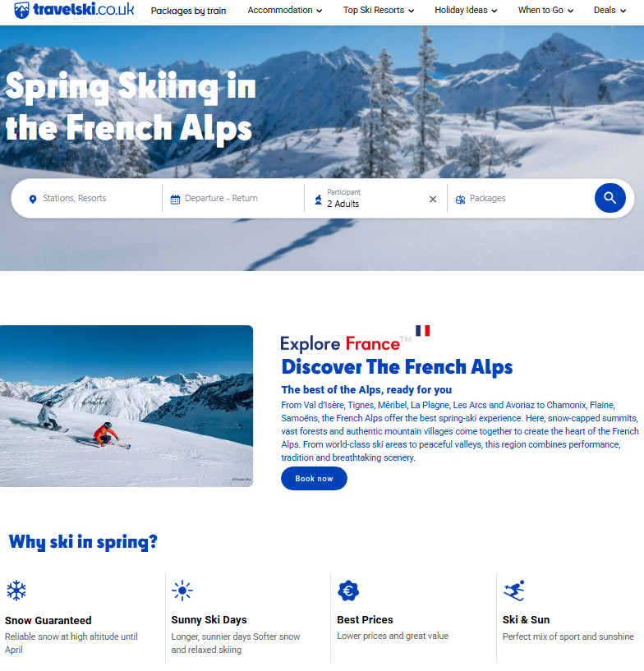Image resolution: width=644 pixels, height=671 pixels.
Task: Click the sun icon for Sunny Ski Days
Action: point(182,590)
